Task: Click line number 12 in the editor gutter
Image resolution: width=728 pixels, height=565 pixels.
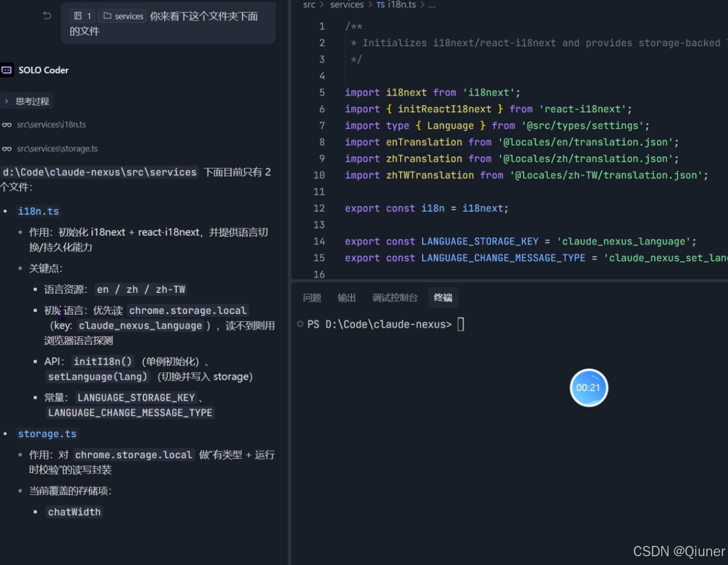Action: click(x=319, y=208)
